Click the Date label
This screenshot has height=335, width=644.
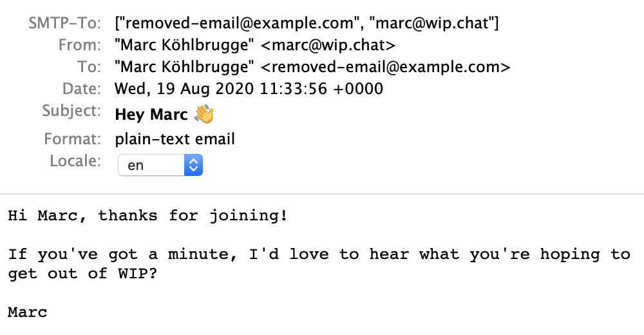82,89
